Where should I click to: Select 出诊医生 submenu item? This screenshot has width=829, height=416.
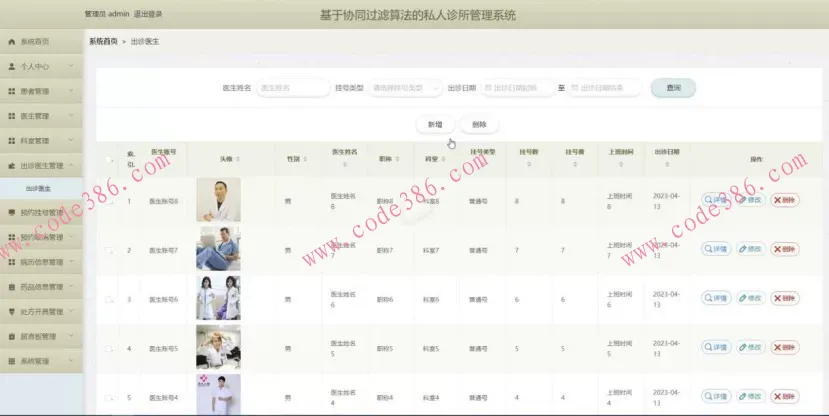(41, 189)
